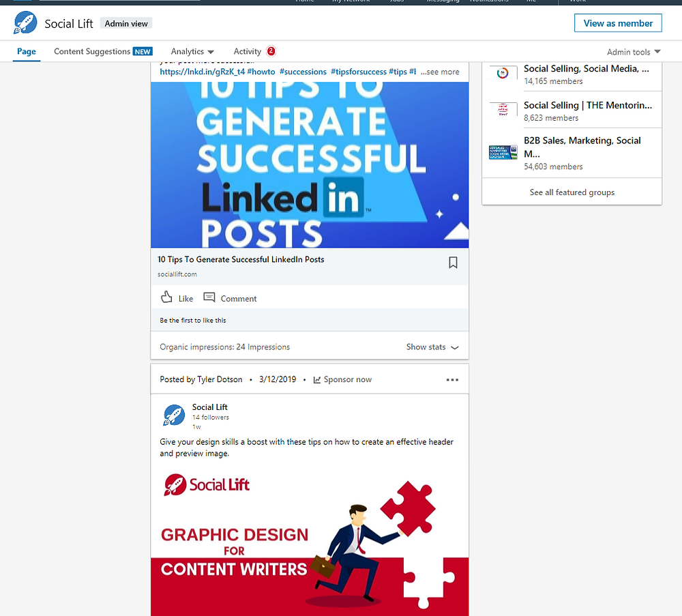Switch to the Page tab

tap(27, 51)
